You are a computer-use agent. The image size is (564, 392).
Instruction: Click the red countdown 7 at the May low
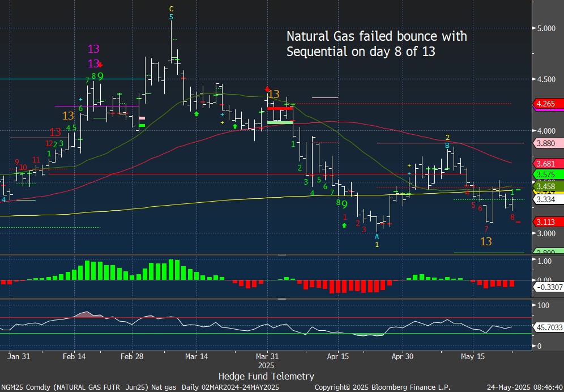[x=486, y=229]
